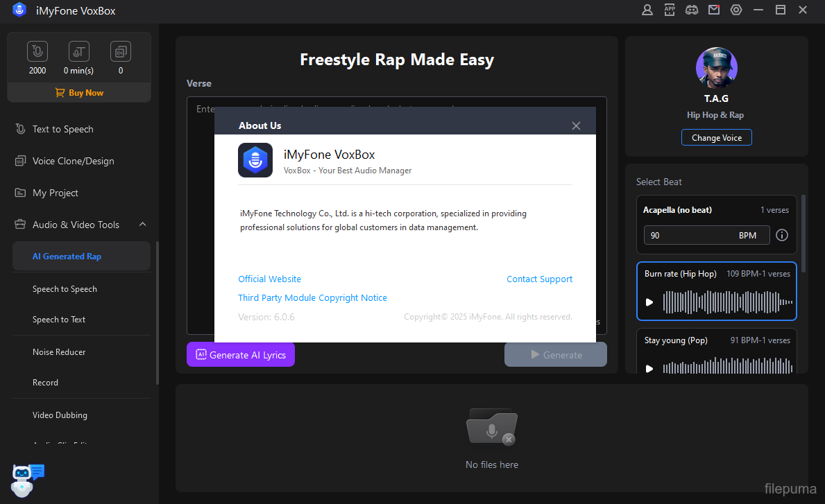
Task: Click the BPM info icon
Action: [x=782, y=235]
